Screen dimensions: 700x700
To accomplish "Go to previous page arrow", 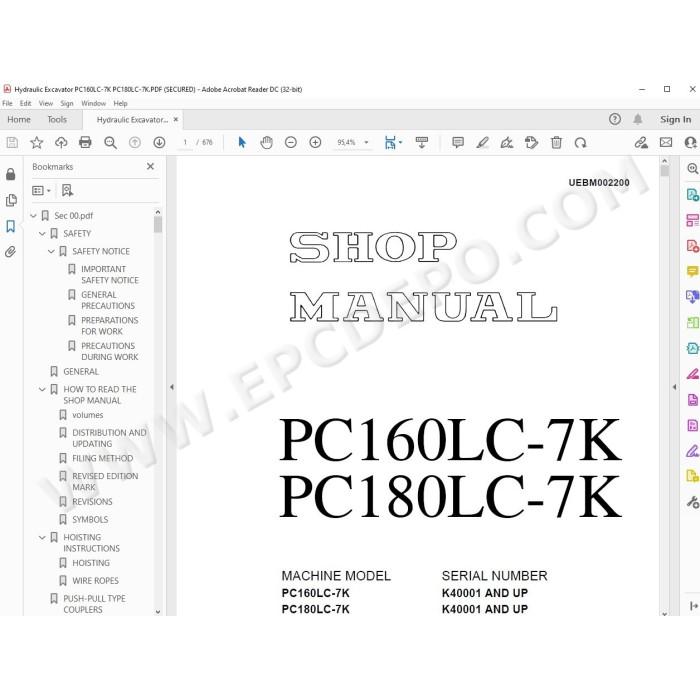I will (x=134, y=142).
